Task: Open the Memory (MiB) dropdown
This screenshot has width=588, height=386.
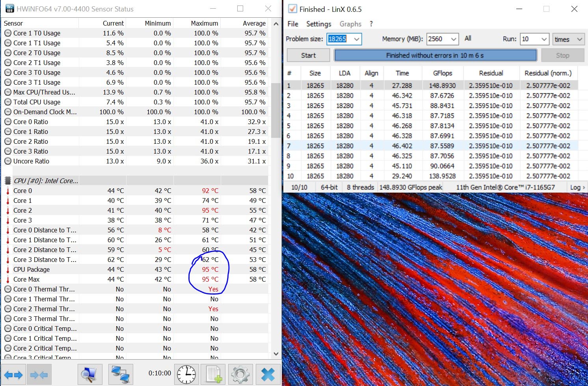Action: click(454, 39)
